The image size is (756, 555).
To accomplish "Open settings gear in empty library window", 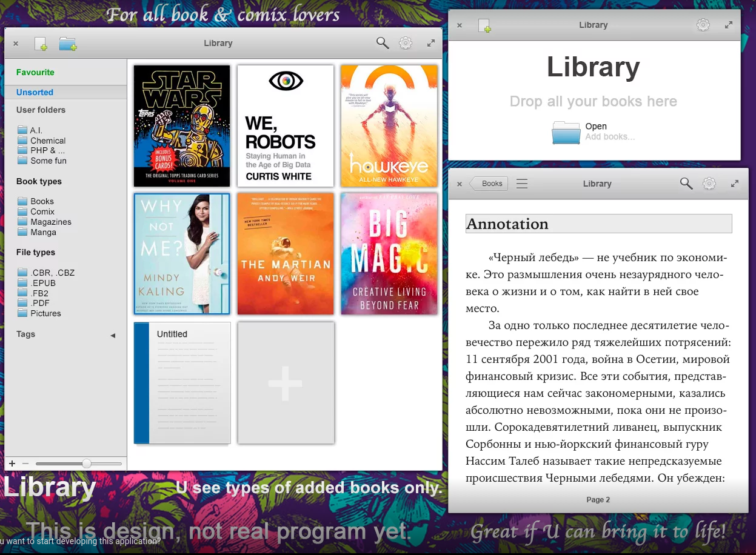I will 703,25.
